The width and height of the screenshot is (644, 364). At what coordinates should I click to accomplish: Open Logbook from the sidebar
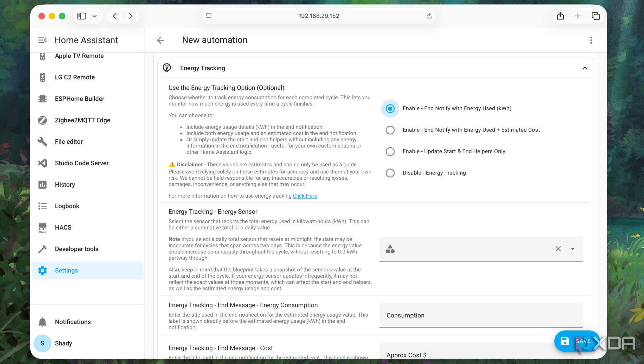coord(87,206)
